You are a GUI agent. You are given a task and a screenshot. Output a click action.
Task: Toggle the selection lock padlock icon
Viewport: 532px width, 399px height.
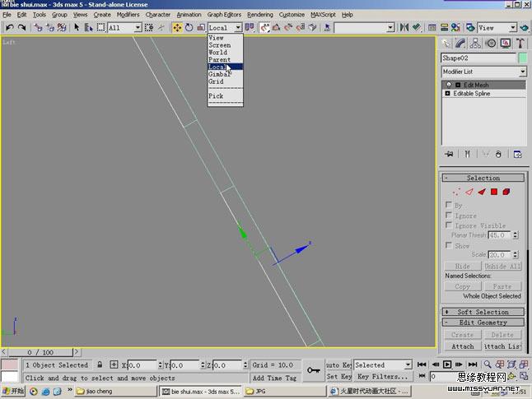(x=100, y=364)
